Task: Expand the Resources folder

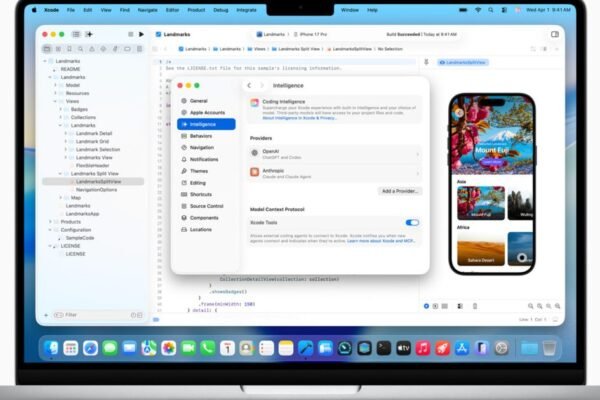Action: coord(55,93)
